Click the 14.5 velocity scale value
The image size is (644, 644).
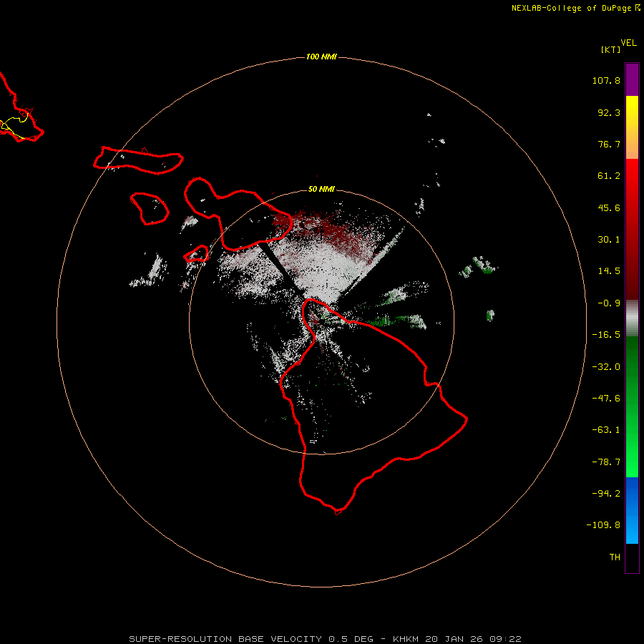[609, 271]
